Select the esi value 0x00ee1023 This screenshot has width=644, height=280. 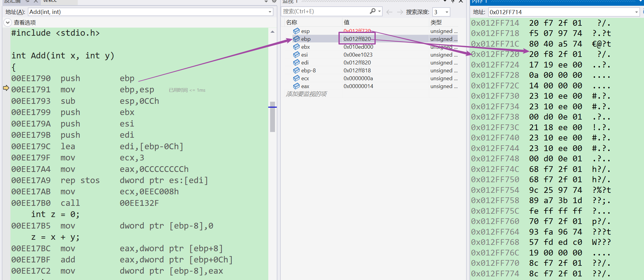coord(358,54)
